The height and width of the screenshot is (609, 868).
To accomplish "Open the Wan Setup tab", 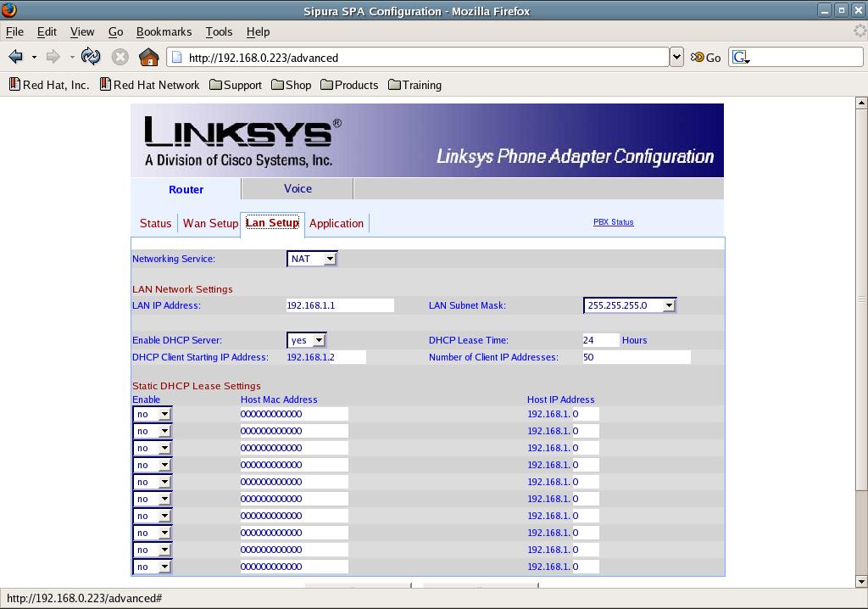I will point(210,223).
